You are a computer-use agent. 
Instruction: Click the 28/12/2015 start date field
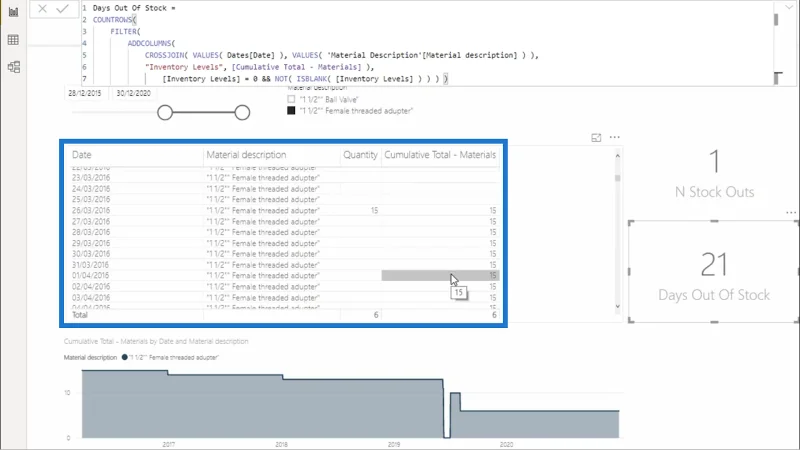85,93
